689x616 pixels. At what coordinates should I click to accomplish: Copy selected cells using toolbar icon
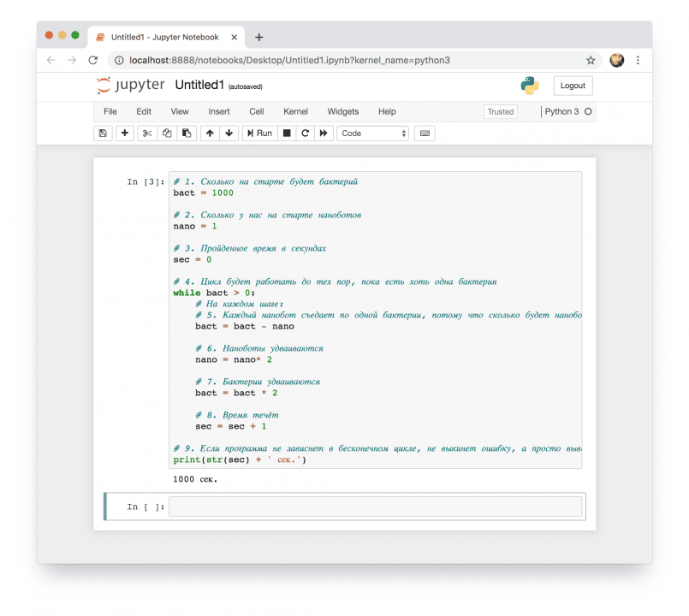click(167, 133)
